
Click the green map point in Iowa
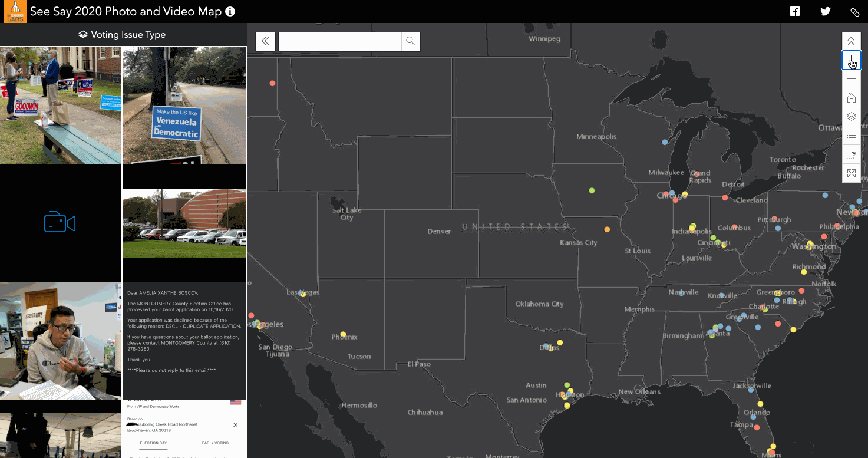coord(592,190)
